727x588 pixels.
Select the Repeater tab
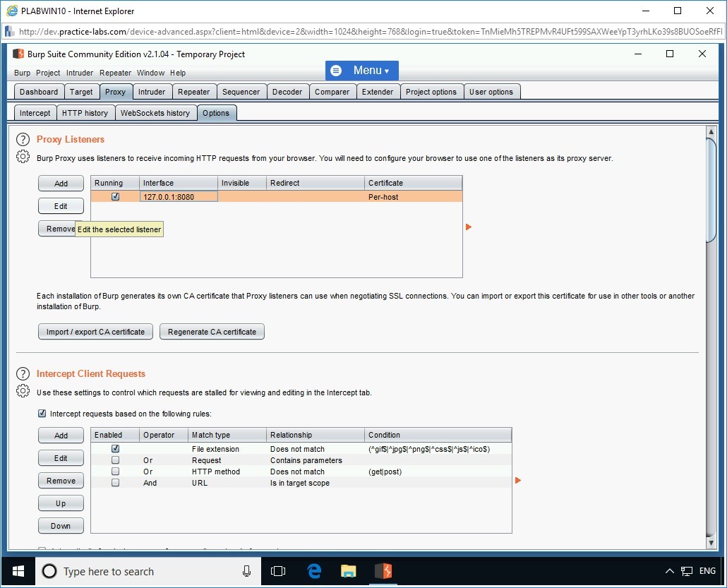click(x=194, y=91)
